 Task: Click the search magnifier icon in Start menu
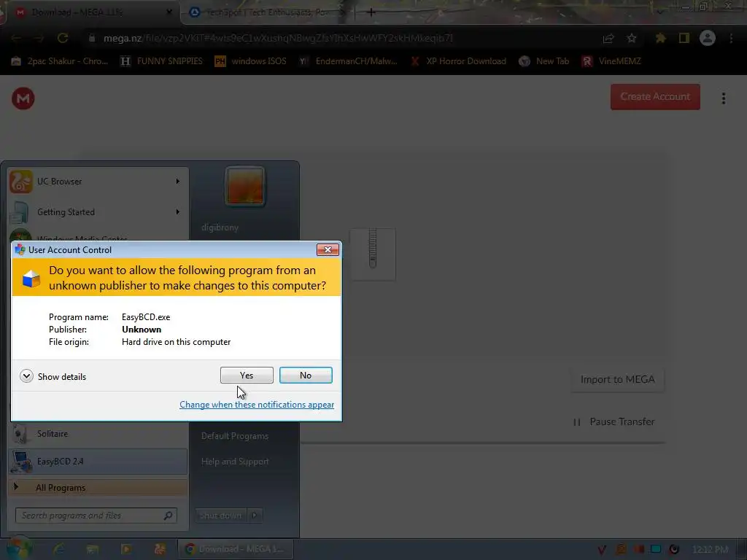pos(169,516)
